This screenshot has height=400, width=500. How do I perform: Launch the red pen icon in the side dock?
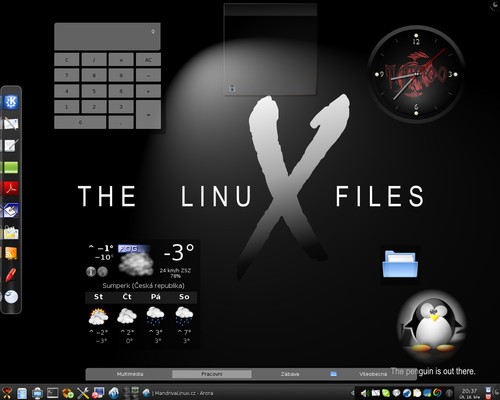11,275
